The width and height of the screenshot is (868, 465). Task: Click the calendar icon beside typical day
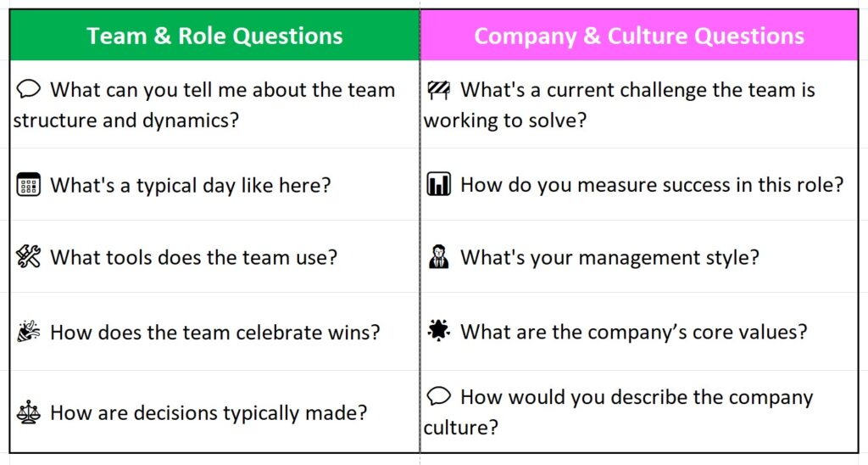coord(29,184)
